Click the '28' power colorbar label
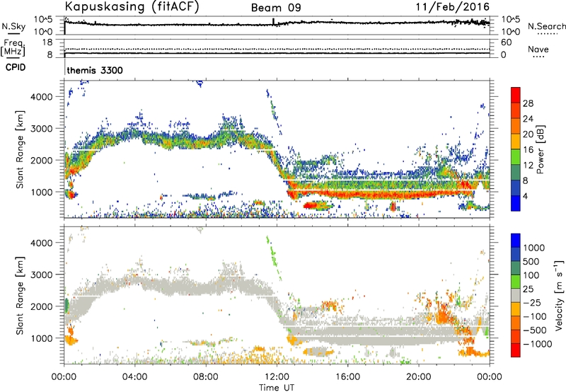Image resolution: width=566 pixels, height=392 pixels. (x=528, y=103)
